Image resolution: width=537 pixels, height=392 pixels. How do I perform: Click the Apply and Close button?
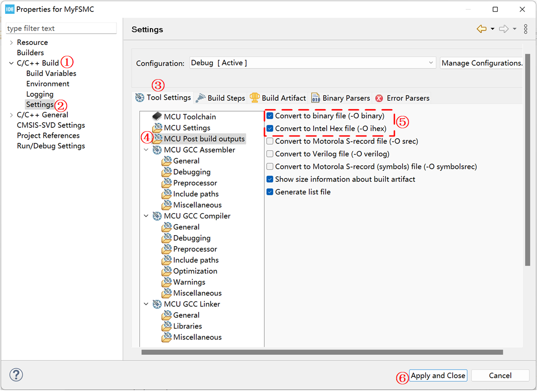pyautogui.click(x=438, y=376)
